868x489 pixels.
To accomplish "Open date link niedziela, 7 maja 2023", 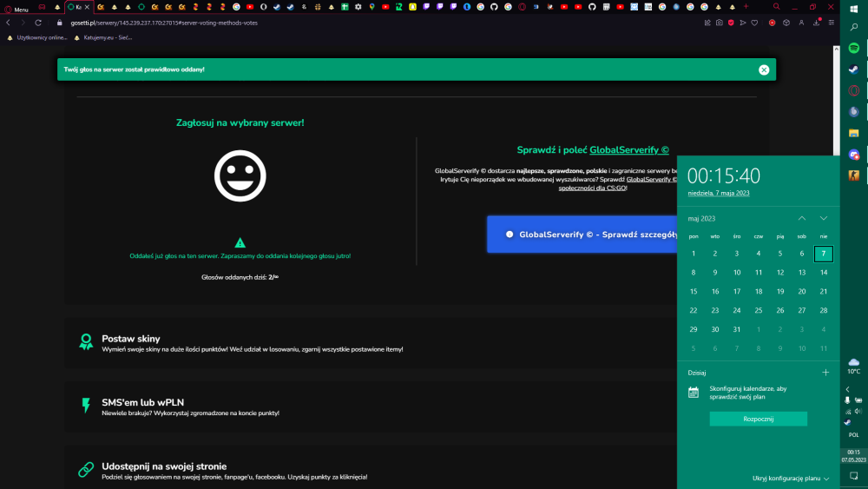I will click(719, 194).
